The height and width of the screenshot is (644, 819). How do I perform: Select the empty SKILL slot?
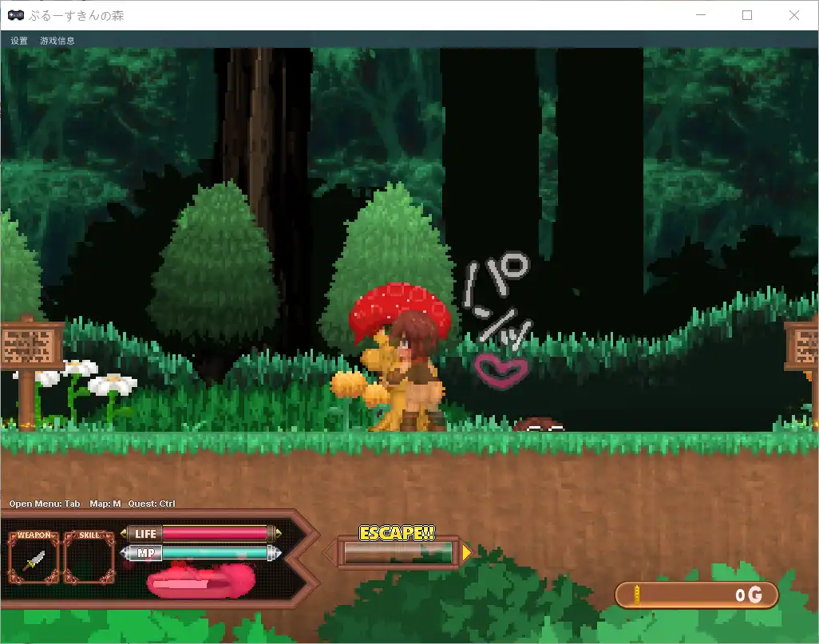pos(89,557)
